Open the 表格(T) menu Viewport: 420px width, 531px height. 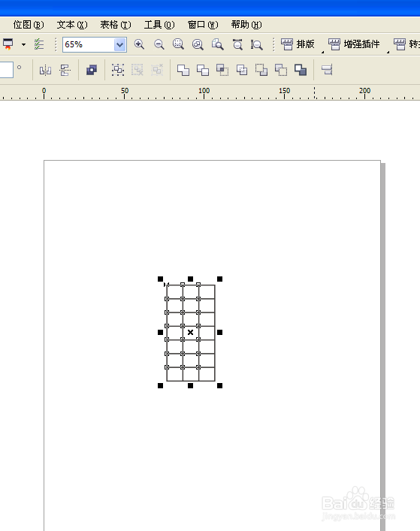click(116, 25)
